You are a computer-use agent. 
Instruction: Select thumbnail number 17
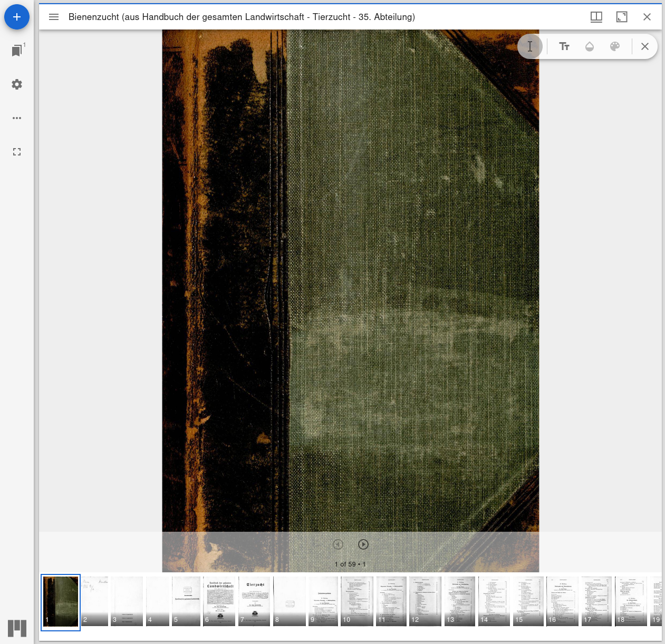(596, 601)
